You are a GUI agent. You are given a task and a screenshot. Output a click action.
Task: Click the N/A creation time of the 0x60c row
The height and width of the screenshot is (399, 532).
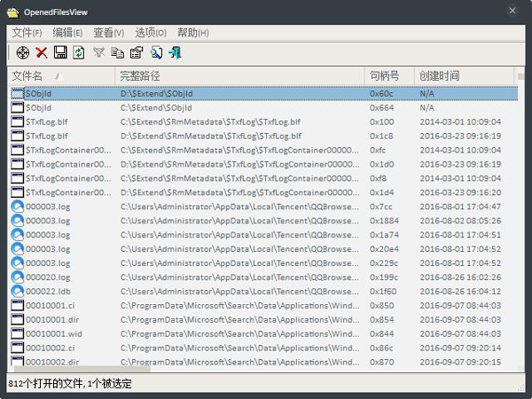[426, 93]
